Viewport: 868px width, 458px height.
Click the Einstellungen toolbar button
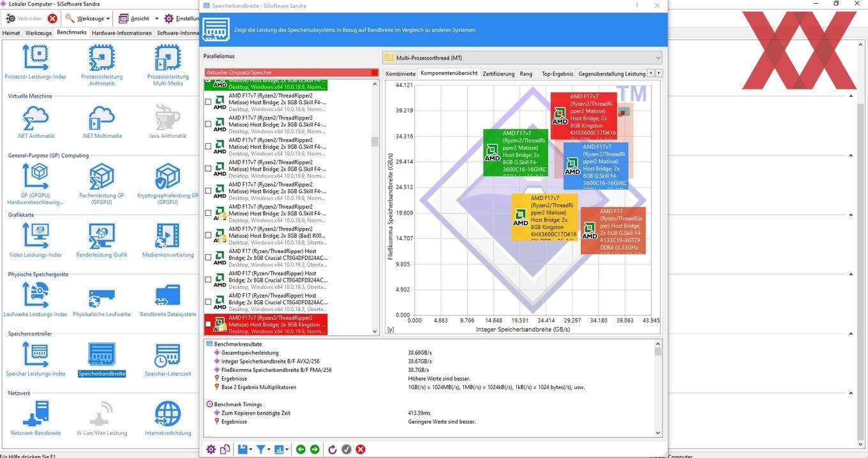click(182, 19)
